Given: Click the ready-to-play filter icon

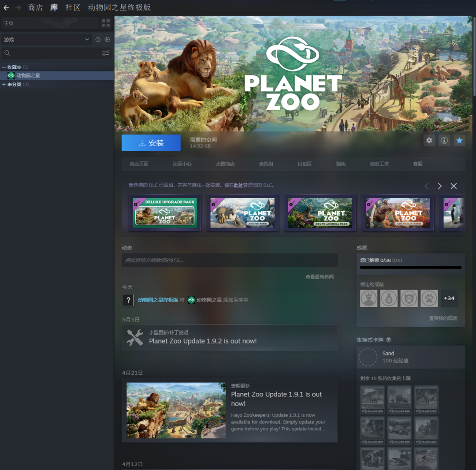Looking at the screenshot, I should pyautogui.click(x=107, y=40).
